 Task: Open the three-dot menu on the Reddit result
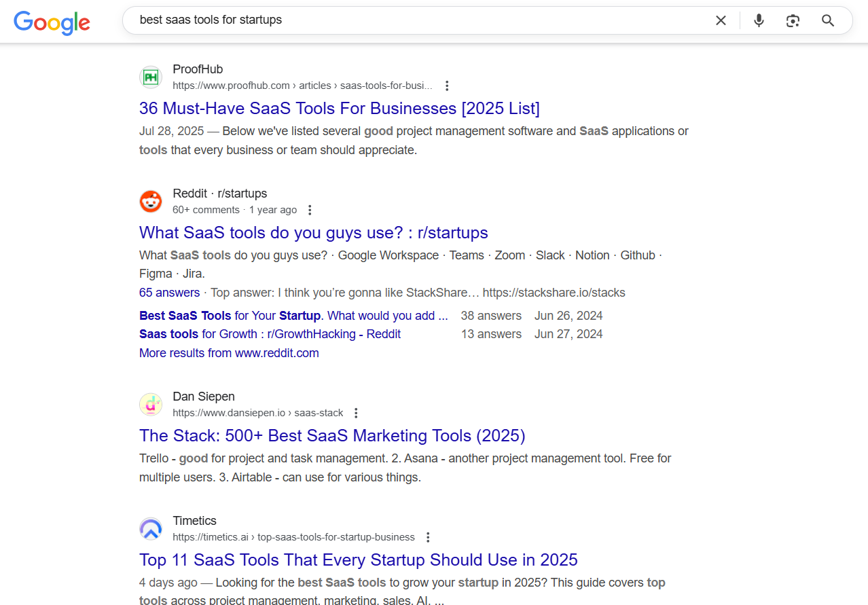coord(310,210)
